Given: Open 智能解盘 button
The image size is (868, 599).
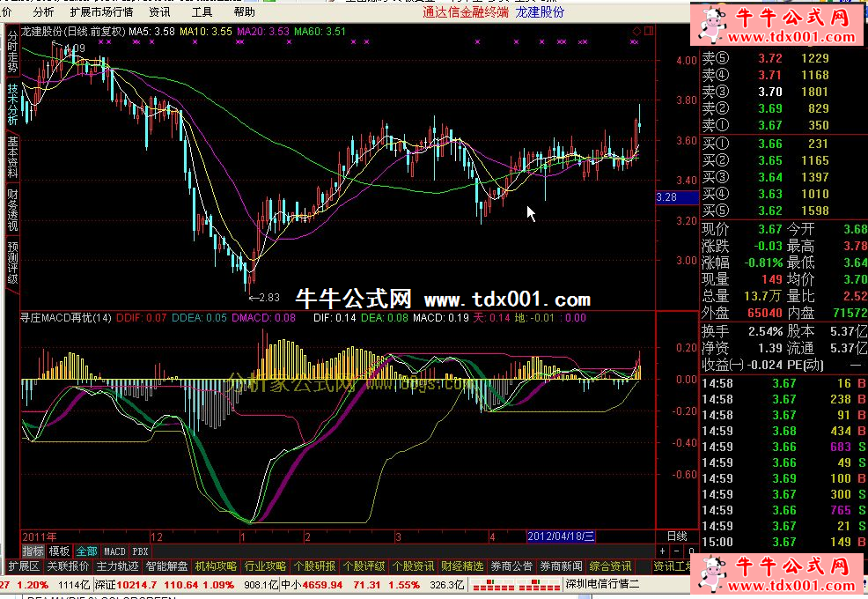Looking at the screenshot, I should pos(166,566).
